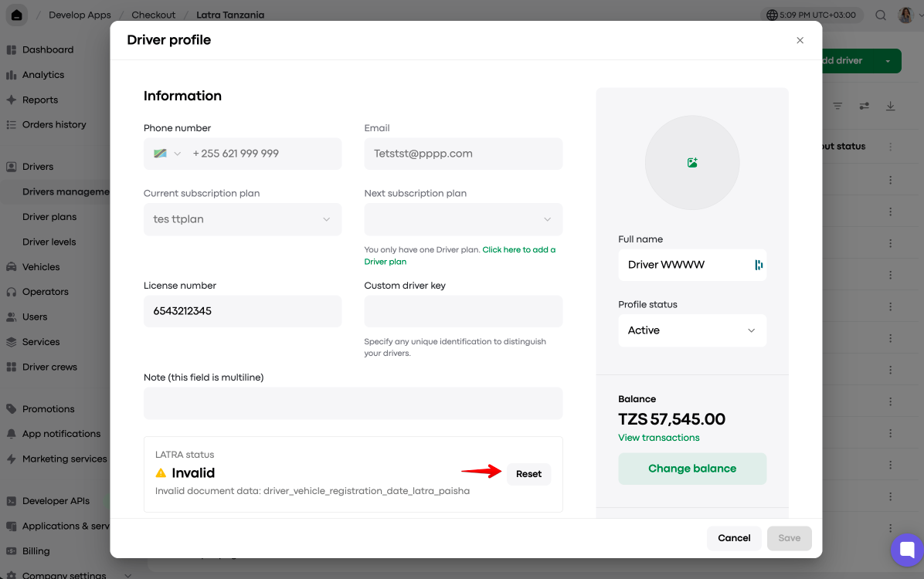Screen dimensions: 924x579
Task: Expand the Add driver button arrow
Action: coord(888,61)
